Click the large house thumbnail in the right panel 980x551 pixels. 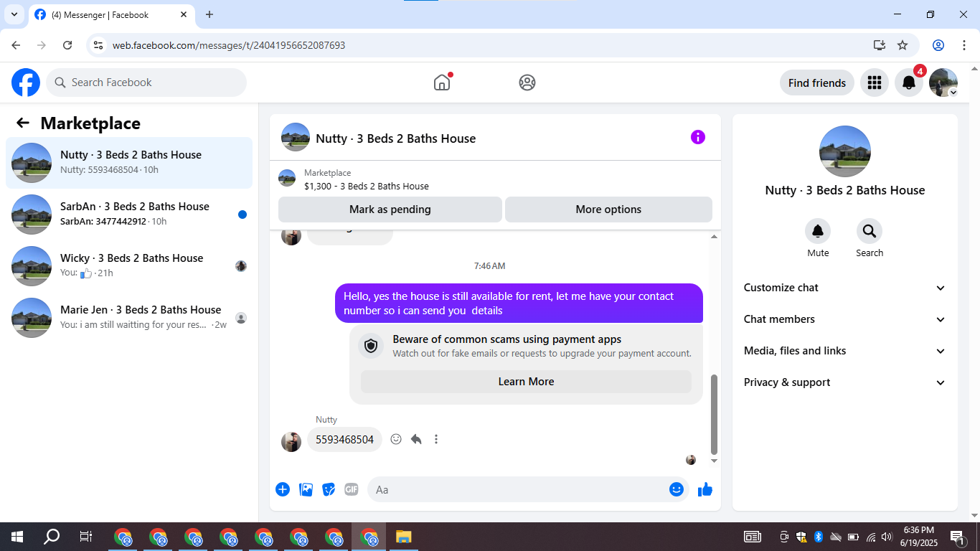[x=845, y=151]
